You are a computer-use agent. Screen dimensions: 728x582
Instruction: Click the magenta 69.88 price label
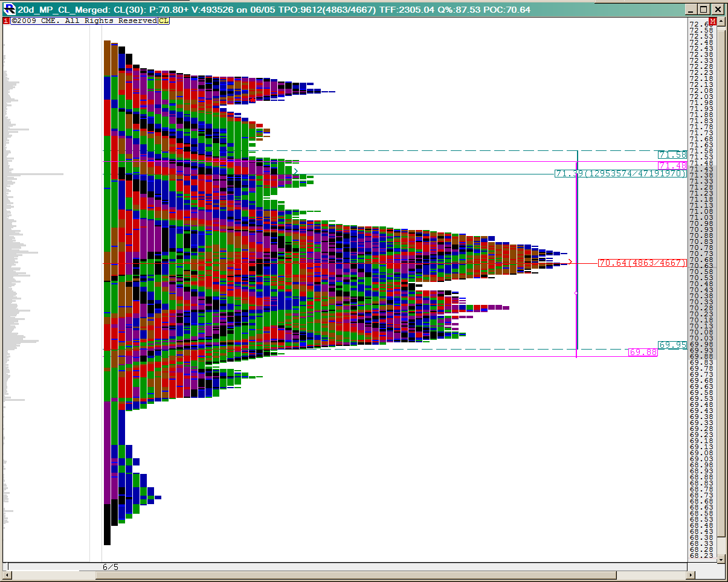[643, 353]
